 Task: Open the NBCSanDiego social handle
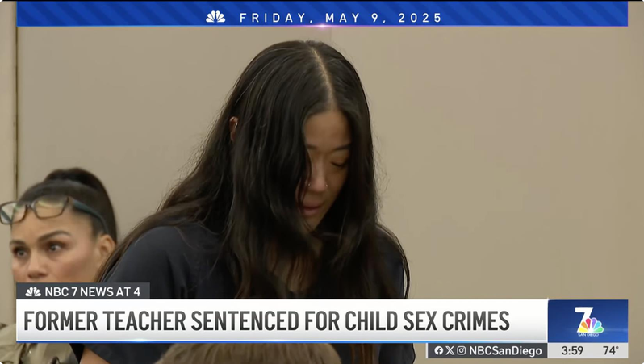(x=505, y=350)
